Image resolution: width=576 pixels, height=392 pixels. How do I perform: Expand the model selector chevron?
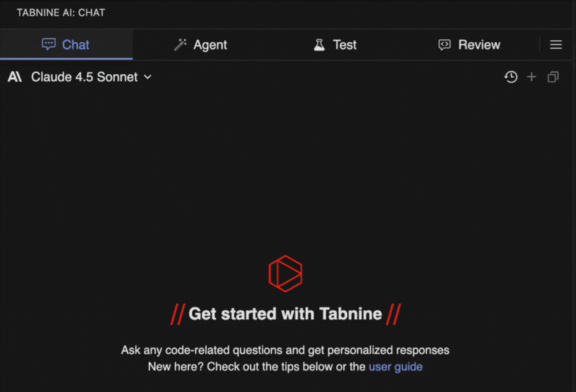point(148,77)
